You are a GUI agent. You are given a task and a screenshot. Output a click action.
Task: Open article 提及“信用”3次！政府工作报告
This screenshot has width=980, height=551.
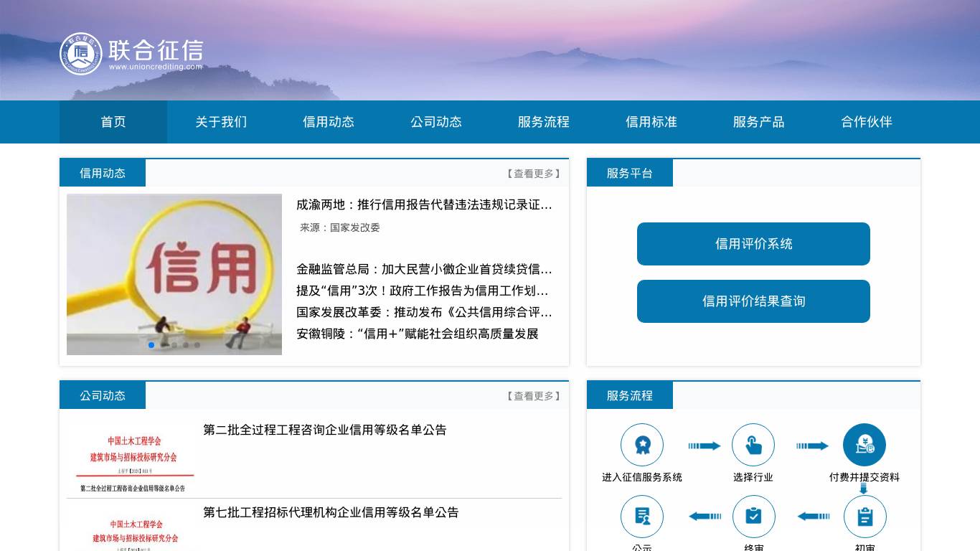point(423,291)
